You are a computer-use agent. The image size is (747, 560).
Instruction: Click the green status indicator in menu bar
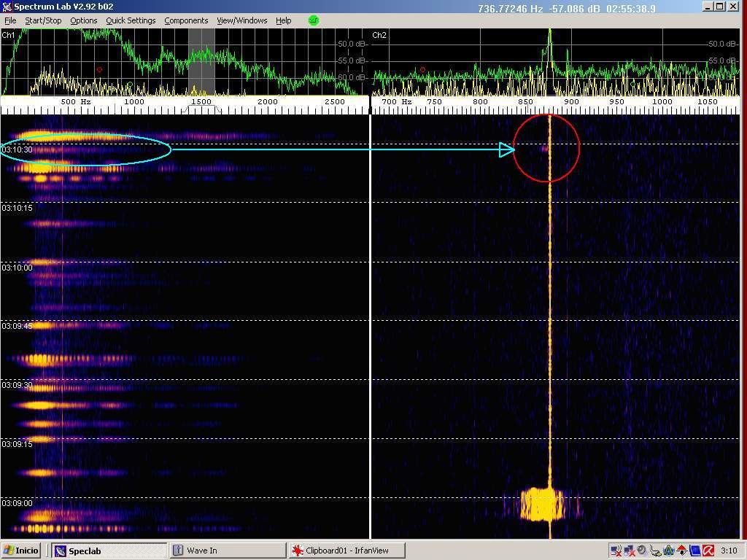tap(314, 20)
